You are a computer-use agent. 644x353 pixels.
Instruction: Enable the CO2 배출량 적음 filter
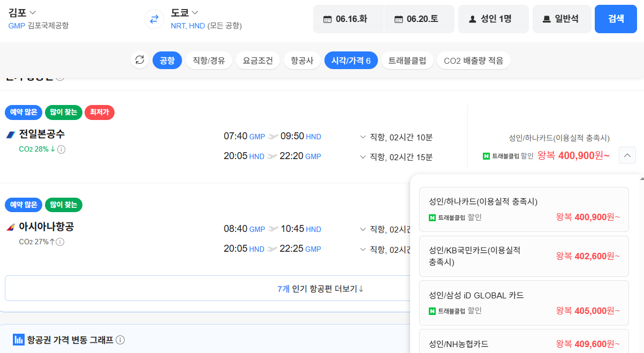tap(474, 60)
